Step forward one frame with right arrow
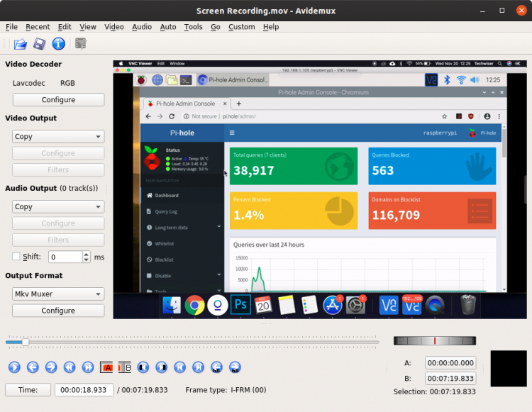This screenshot has height=412, width=532. tap(51, 367)
